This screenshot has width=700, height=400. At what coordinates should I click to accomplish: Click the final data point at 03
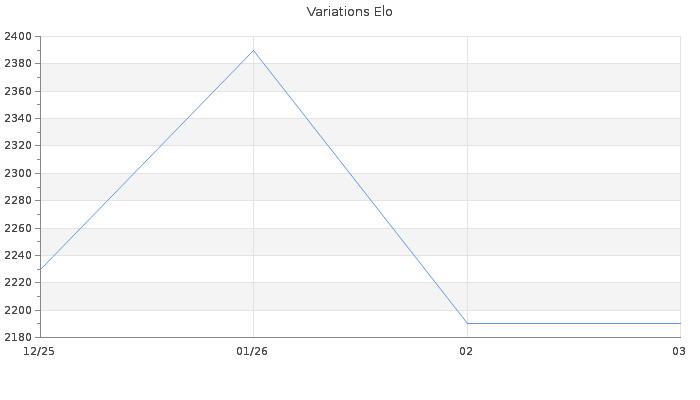[680, 323]
